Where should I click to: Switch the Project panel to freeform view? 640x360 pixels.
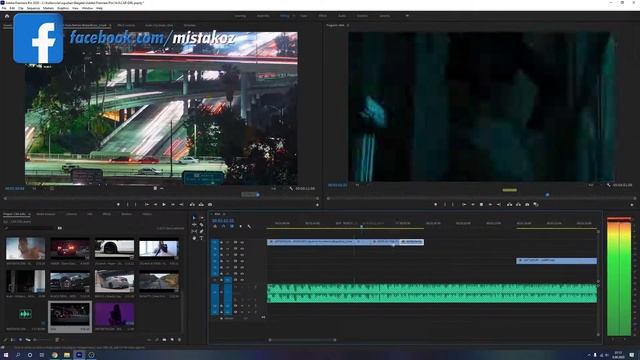point(28,340)
